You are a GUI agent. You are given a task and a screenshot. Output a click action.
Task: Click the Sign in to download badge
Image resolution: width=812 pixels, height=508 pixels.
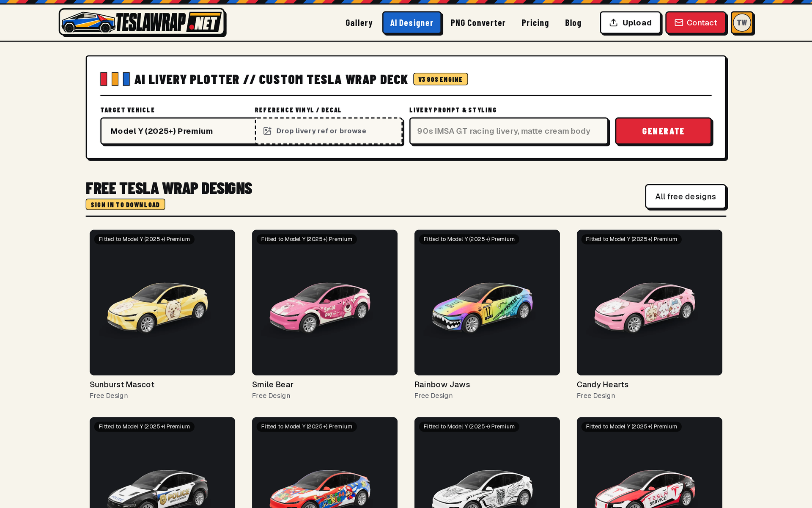(125, 204)
